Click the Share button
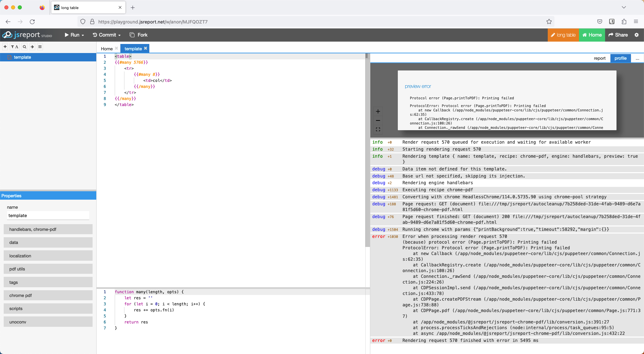Image resolution: width=644 pixels, height=354 pixels. (x=618, y=35)
